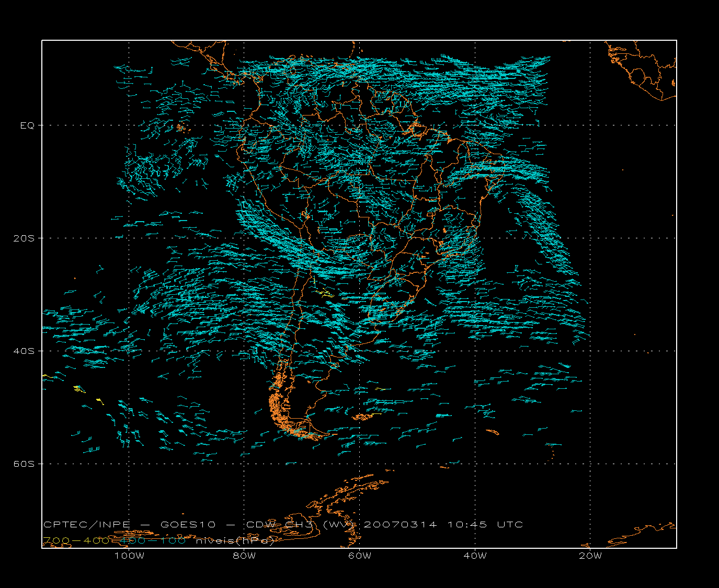
Task: Click the 10:45 UTC time text
Action: coord(485,525)
